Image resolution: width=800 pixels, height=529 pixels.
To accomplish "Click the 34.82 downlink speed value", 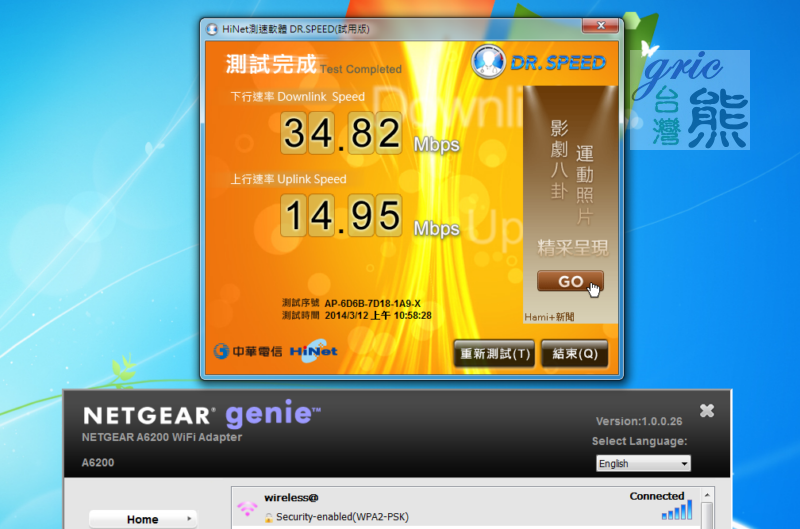I will coord(341,133).
